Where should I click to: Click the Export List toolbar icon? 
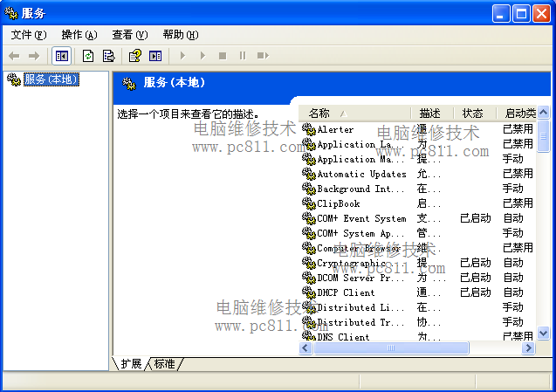[x=108, y=56]
